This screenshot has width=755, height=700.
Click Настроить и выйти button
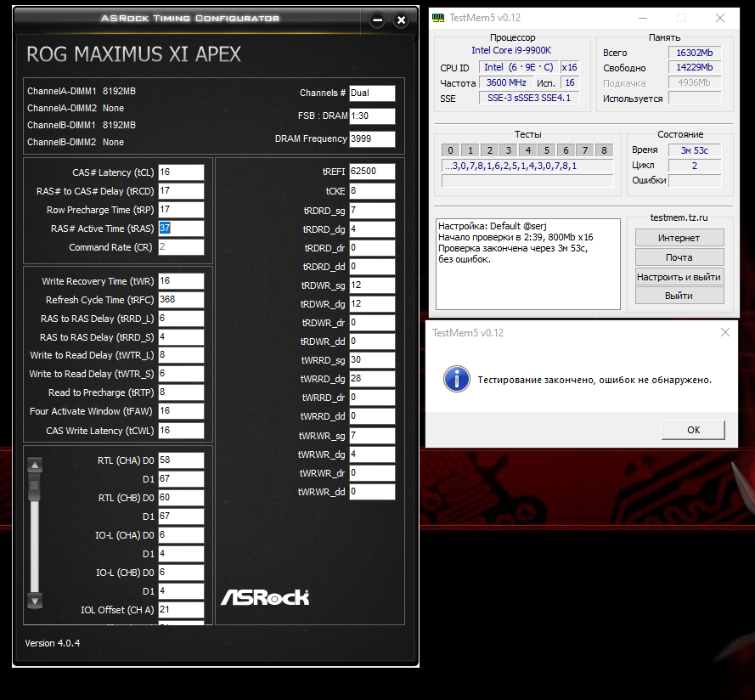pos(679,277)
